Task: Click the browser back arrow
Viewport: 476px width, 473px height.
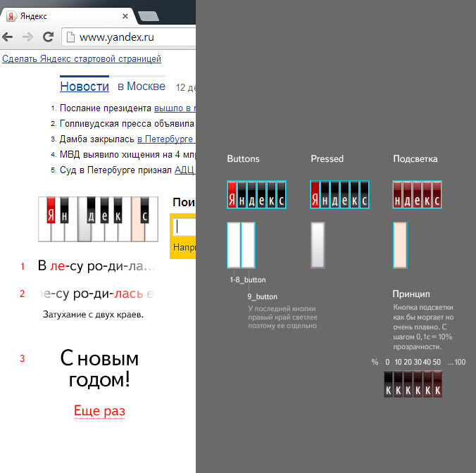Action: click(x=7, y=37)
